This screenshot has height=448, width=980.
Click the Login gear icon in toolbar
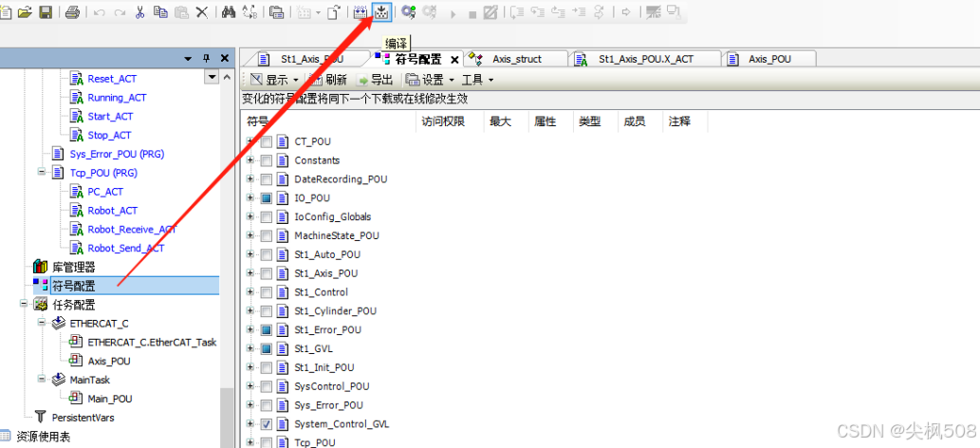coord(408,12)
